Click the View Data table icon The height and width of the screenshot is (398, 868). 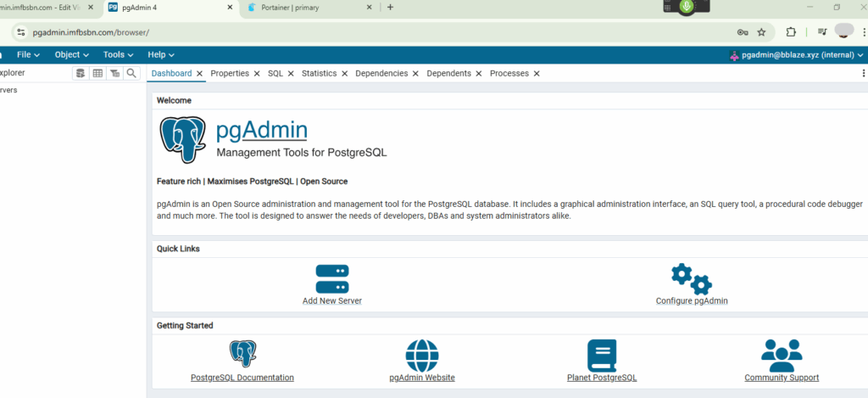click(97, 74)
